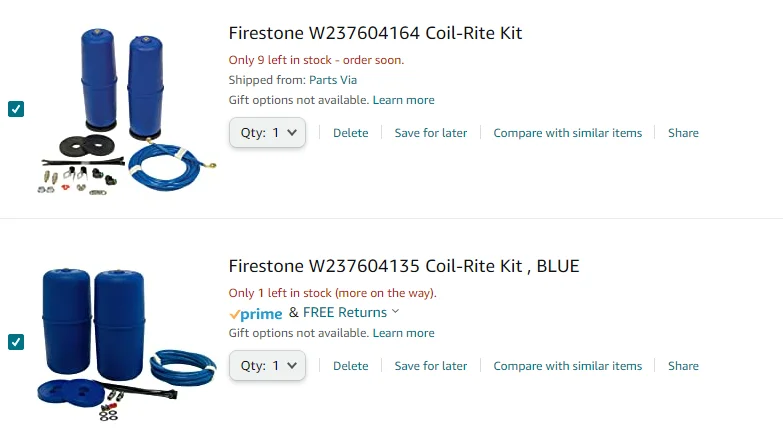
Task: Click Learn more under first item gift options
Action: (403, 100)
